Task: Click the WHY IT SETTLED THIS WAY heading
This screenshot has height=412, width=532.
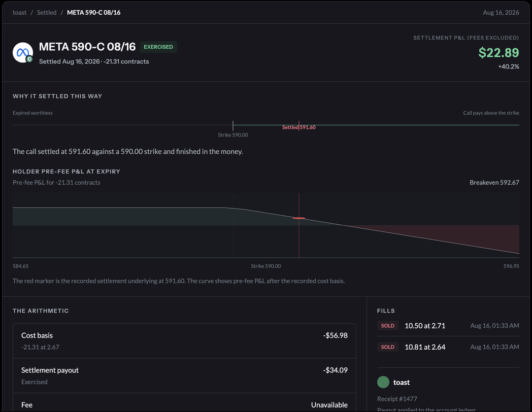Action: 57,96
